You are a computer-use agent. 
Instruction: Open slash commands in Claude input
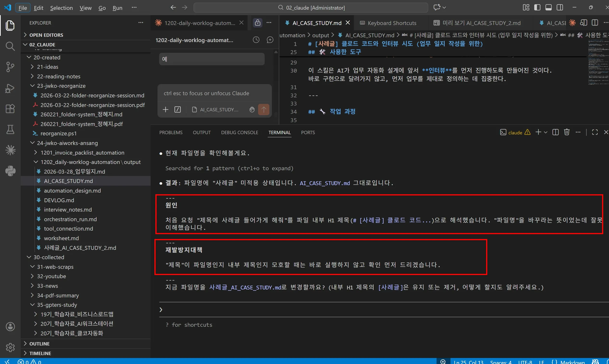[178, 109]
